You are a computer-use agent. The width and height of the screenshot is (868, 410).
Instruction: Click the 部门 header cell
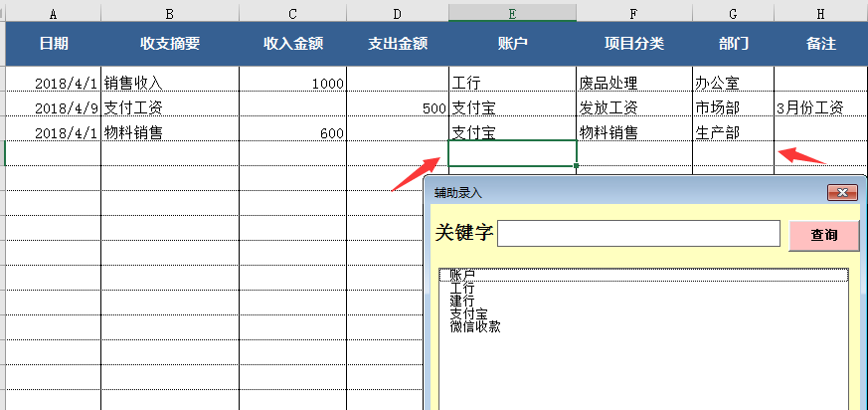(733, 44)
